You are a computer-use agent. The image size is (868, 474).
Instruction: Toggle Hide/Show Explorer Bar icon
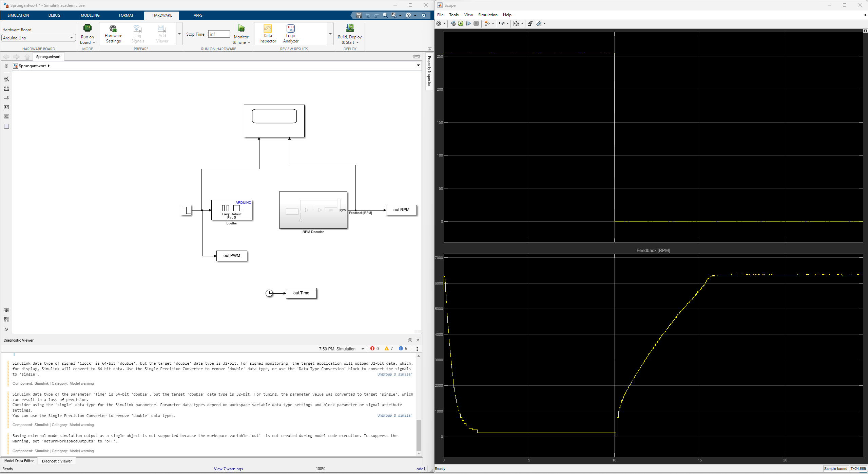click(x=6, y=66)
